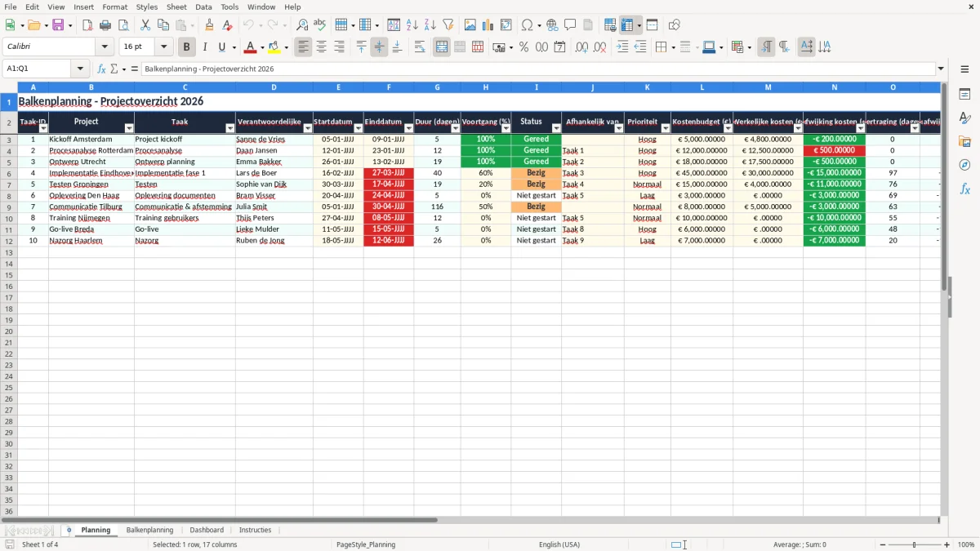980x551 pixels.
Task: Click Merge and Center Cells icon
Action: [442, 47]
